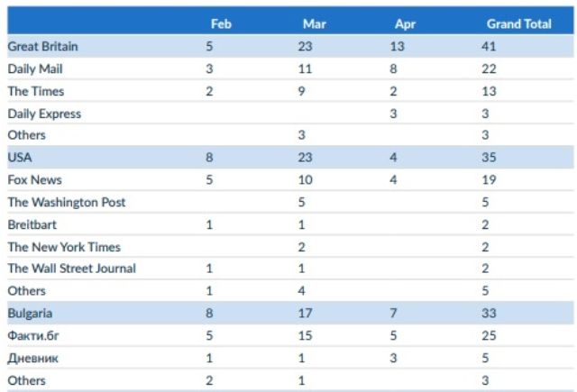Click Bulgaria's Grand Total value 33
Screen dimensions: 577x392
pyautogui.click(x=489, y=314)
